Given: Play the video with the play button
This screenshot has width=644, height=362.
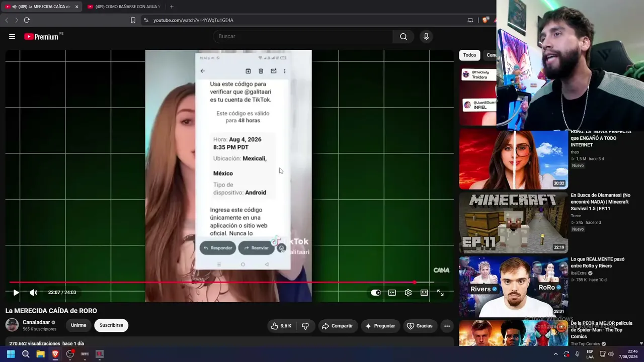Looking at the screenshot, I should click(x=16, y=293).
